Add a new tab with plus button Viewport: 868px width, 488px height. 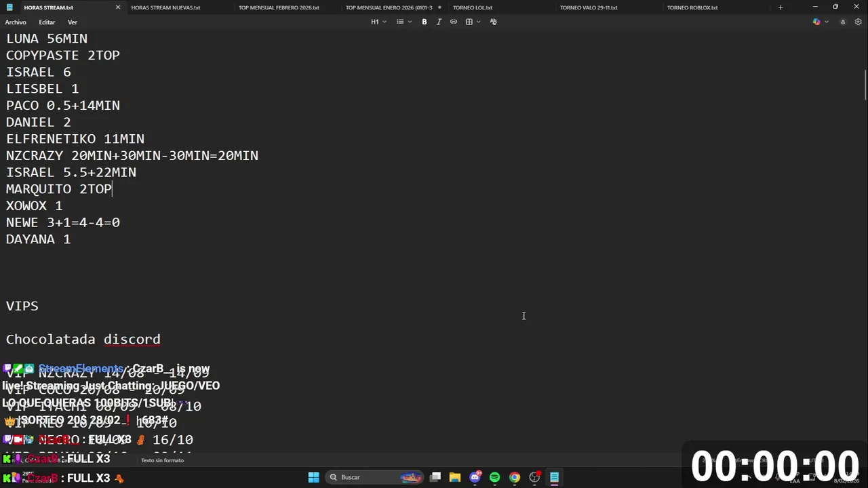pos(781,7)
